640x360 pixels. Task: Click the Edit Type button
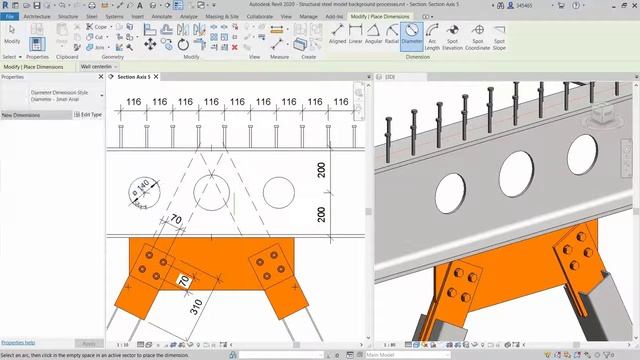pos(88,115)
